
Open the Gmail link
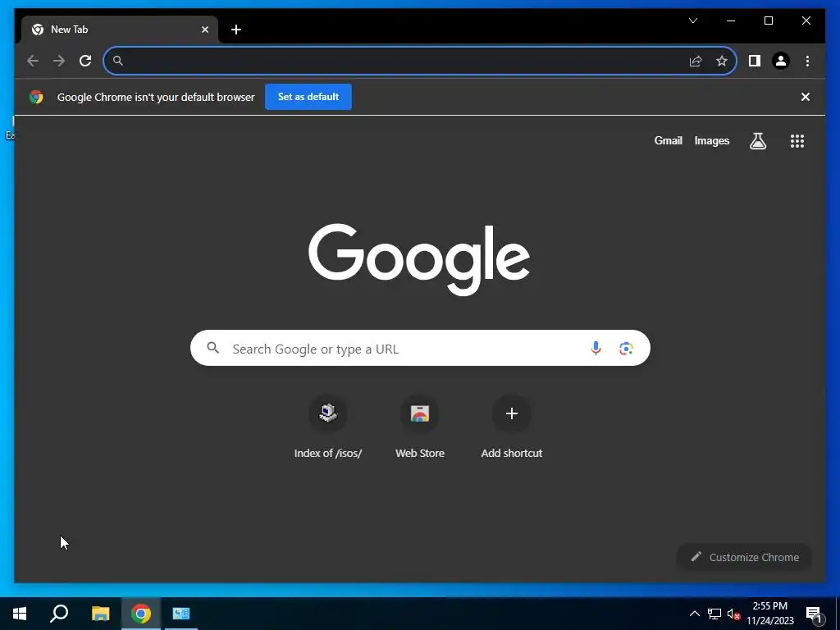click(x=668, y=141)
